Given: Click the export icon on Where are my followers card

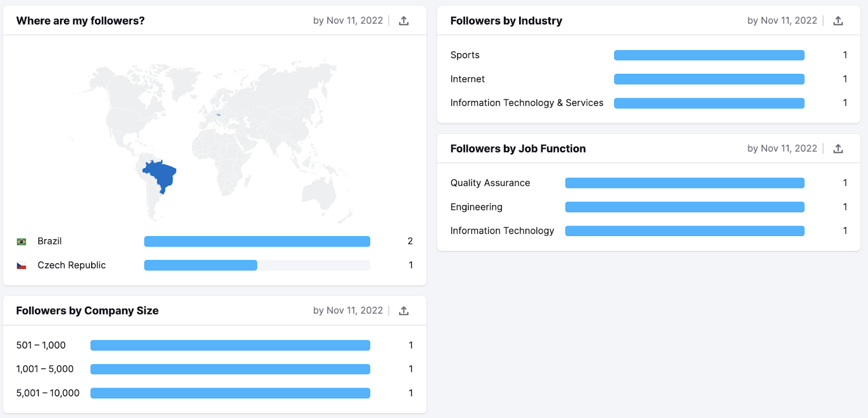Looking at the screenshot, I should pos(404,20).
